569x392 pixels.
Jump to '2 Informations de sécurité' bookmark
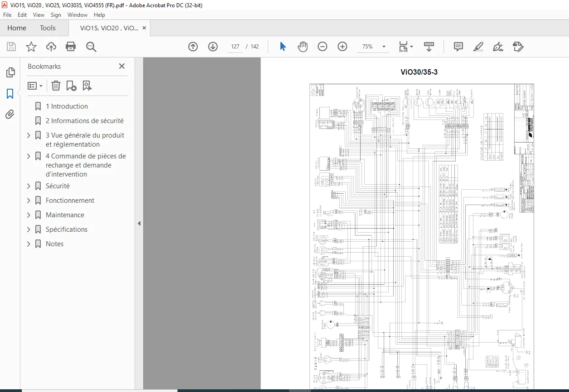(x=84, y=121)
